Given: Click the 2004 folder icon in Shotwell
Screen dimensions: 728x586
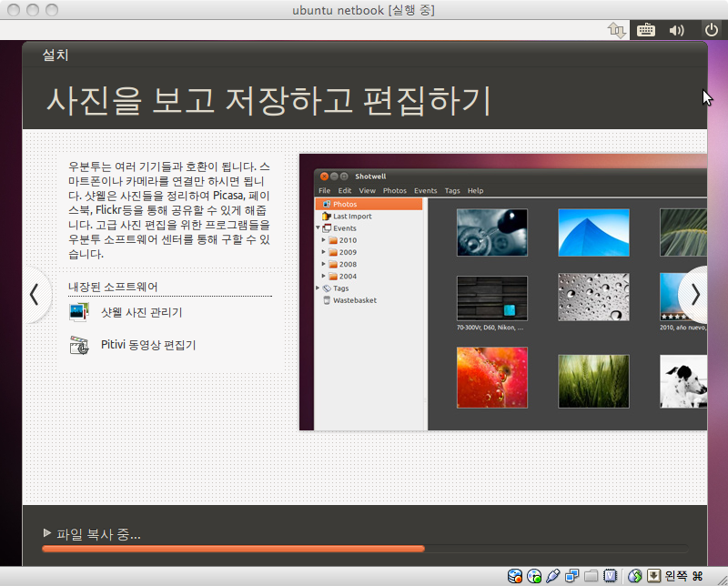Looking at the screenshot, I should (333, 277).
